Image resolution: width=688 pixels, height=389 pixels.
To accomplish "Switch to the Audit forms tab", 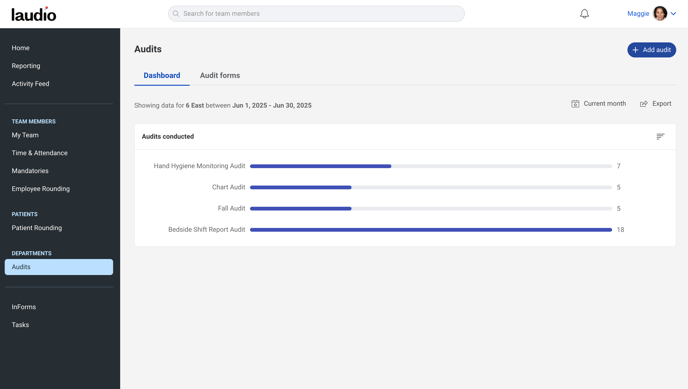I will (x=220, y=75).
